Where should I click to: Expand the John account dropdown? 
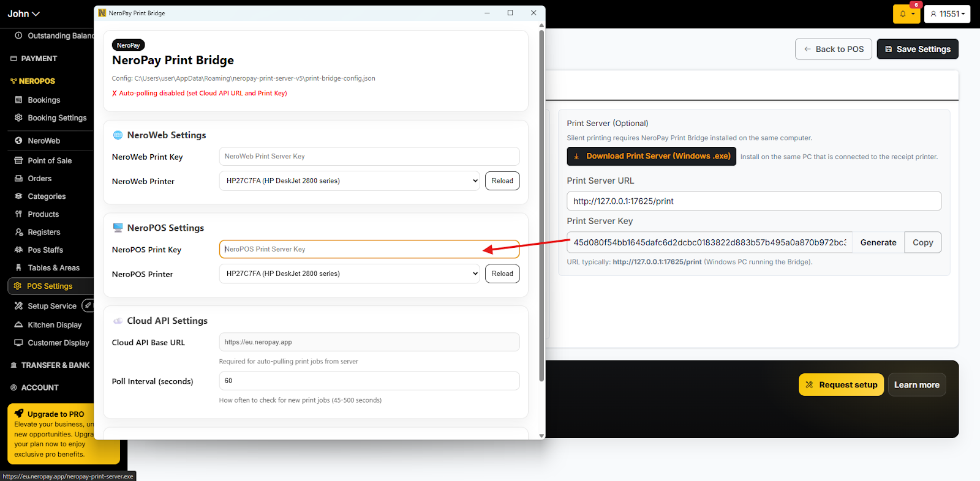point(23,13)
